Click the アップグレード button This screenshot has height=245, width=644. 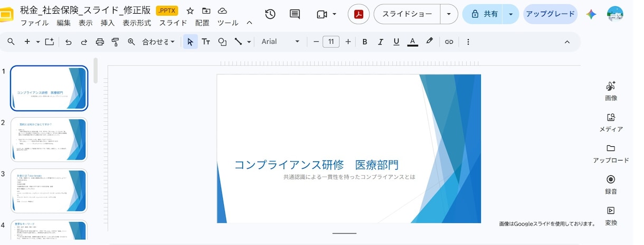(550, 14)
